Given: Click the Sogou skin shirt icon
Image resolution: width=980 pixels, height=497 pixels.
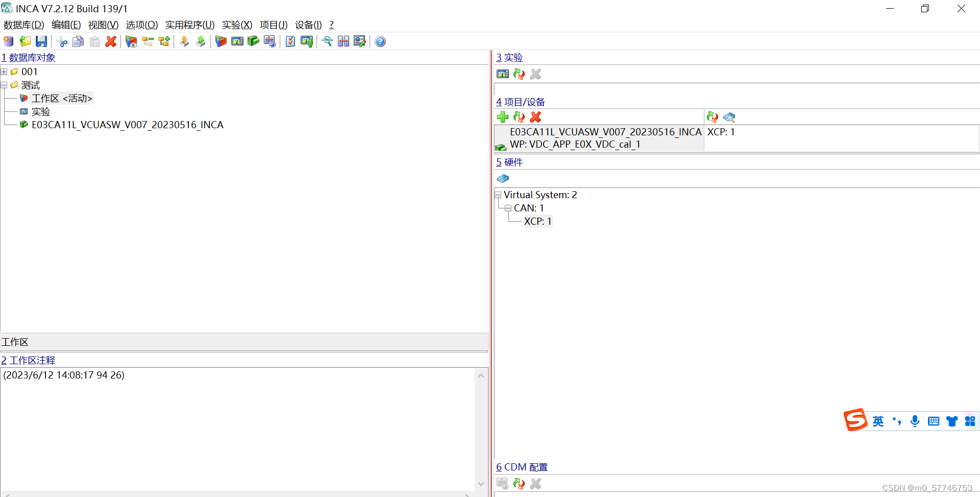Looking at the screenshot, I should (x=952, y=421).
